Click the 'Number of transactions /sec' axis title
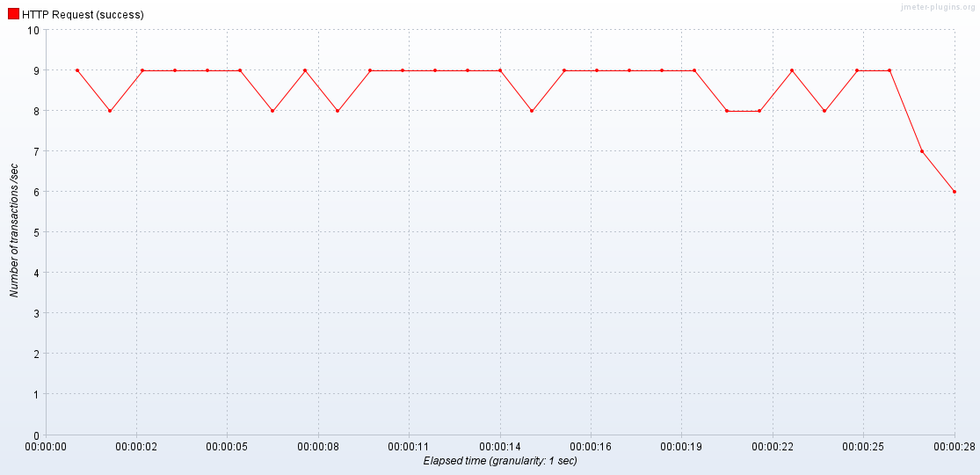This screenshot has width=980, height=475. (14, 232)
